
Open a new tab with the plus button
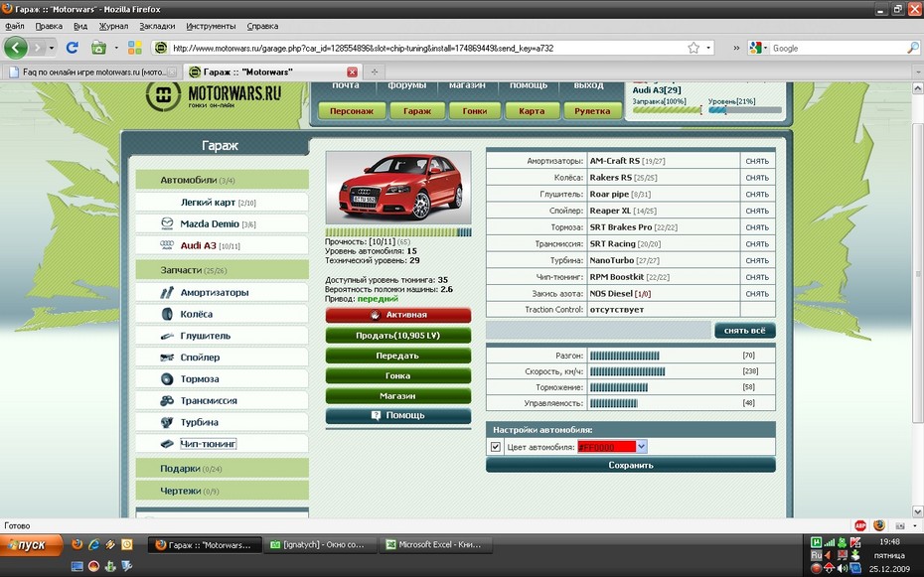374,72
